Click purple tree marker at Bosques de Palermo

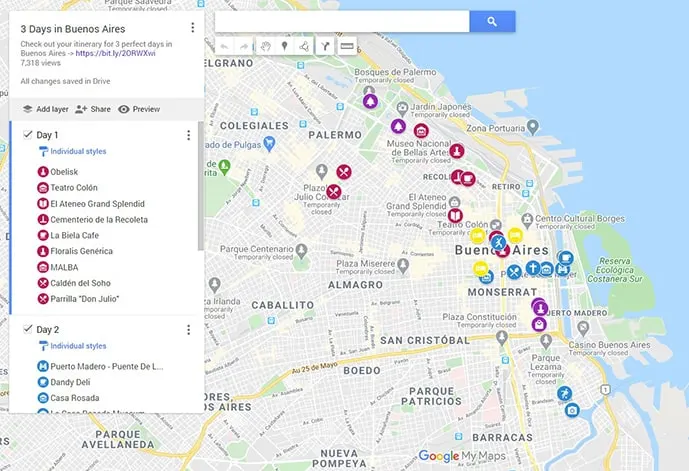370,101
